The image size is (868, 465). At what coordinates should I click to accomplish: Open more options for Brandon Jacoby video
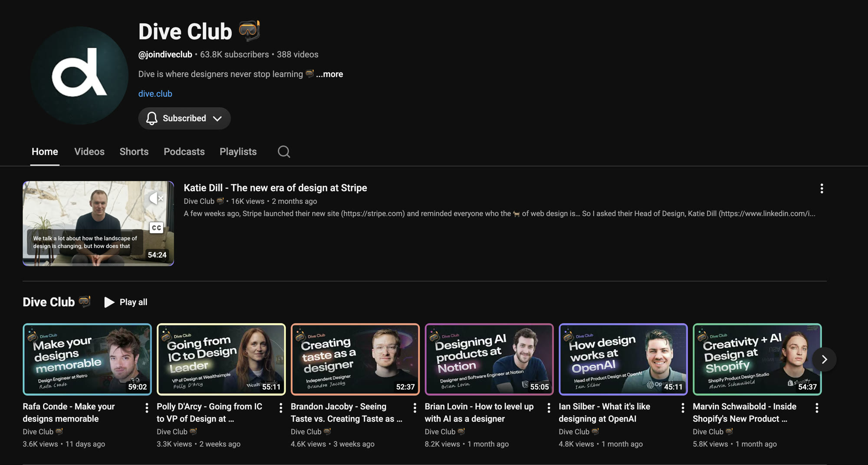point(415,408)
